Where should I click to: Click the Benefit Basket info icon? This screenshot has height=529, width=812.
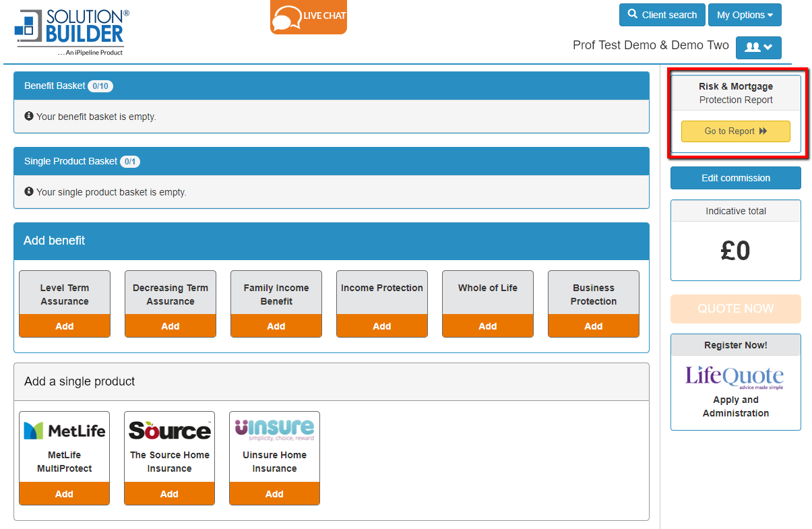29,117
